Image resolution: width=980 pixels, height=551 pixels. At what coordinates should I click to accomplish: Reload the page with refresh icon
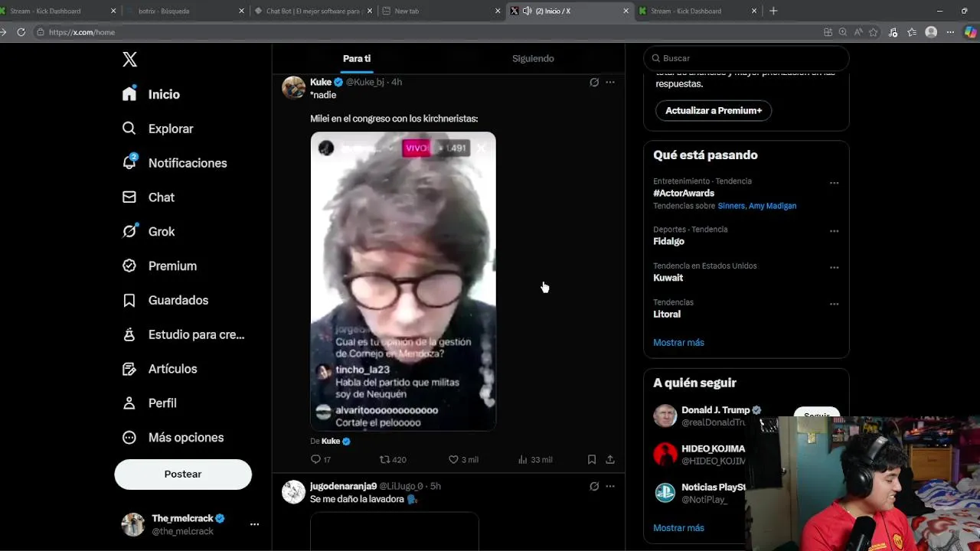(x=21, y=32)
